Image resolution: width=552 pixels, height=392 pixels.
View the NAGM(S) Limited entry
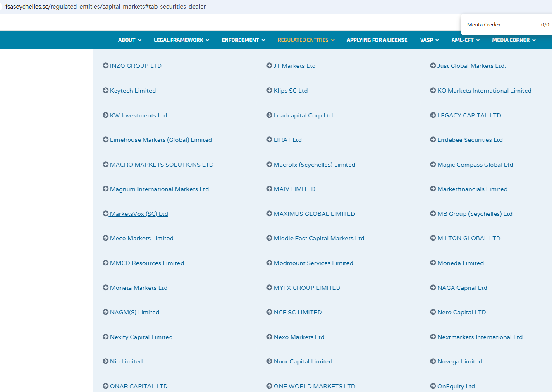coord(134,312)
